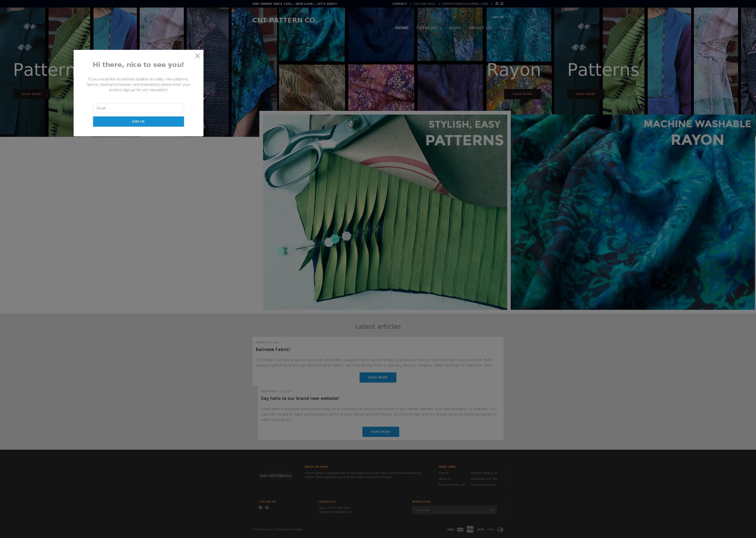
Task: Select the JCB payment icon in footer
Action: point(480,529)
